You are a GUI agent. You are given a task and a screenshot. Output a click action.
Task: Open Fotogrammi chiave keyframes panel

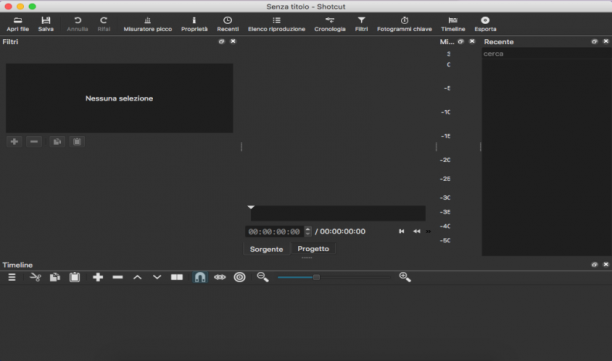coord(404,24)
